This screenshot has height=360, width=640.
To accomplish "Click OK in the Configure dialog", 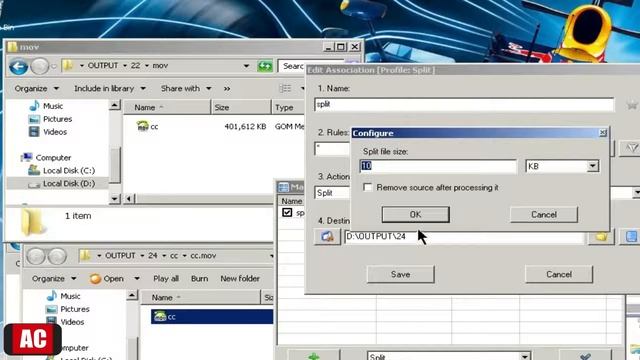I will [x=416, y=214].
